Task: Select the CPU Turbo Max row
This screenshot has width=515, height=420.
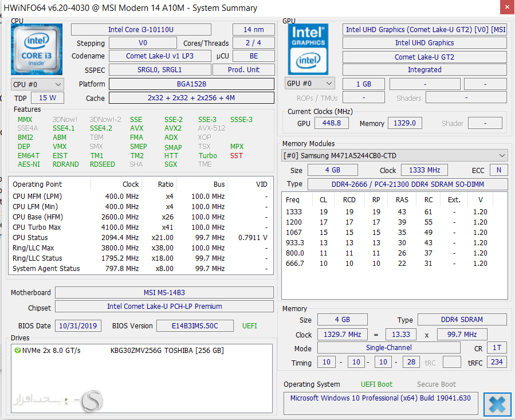Action: pyautogui.click(x=140, y=227)
